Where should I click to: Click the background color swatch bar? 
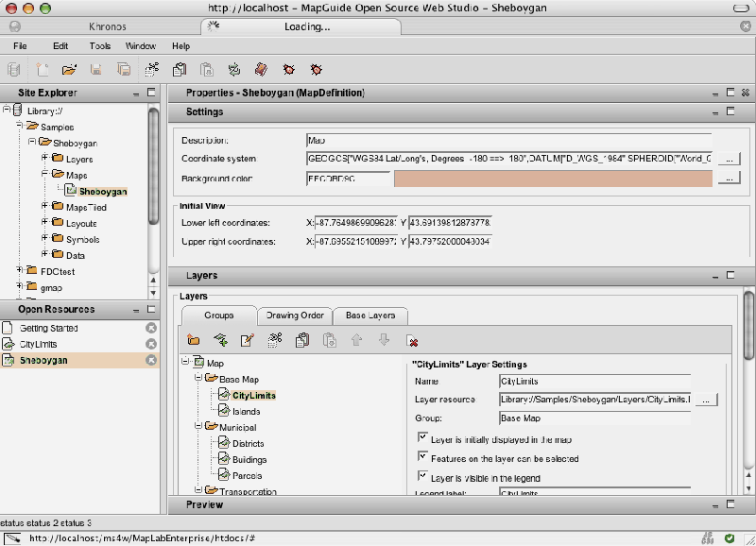pyautogui.click(x=554, y=178)
